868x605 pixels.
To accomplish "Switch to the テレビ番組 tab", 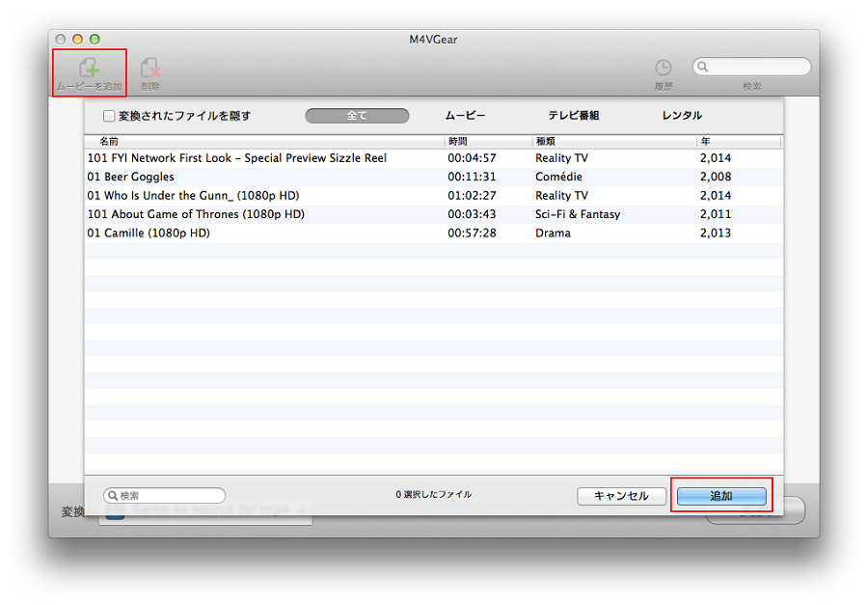I will click(574, 116).
